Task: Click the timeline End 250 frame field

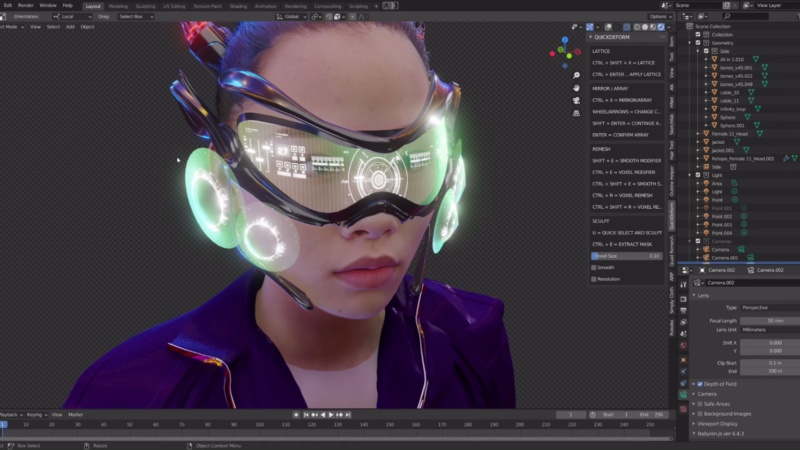Action: (x=653, y=415)
